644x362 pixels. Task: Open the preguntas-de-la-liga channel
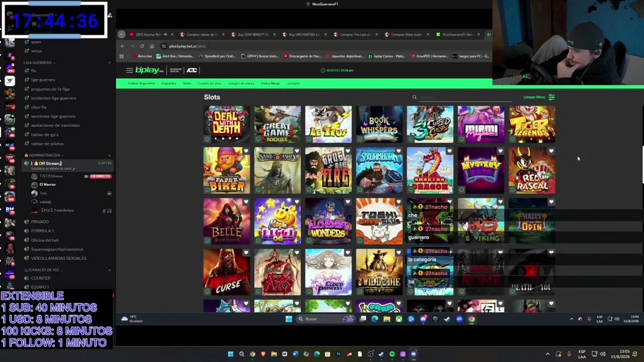click(50, 89)
